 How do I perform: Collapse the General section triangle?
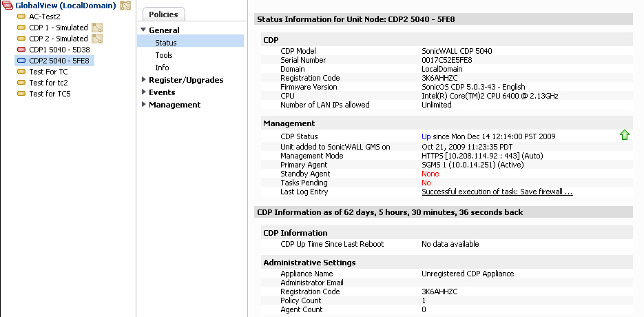pyautogui.click(x=143, y=30)
